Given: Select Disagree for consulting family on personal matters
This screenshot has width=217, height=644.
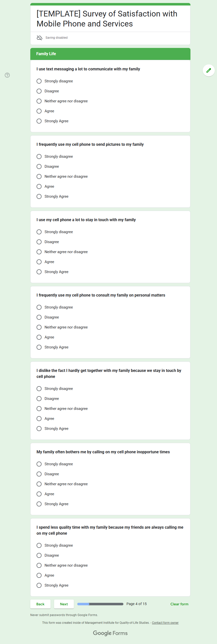Looking at the screenshot, I should pos(39,317).
